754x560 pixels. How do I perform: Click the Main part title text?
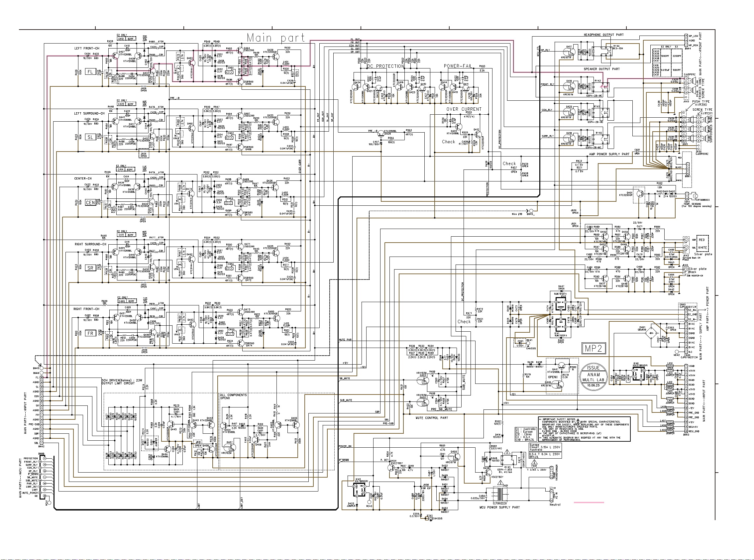click(x=275, y=38)
